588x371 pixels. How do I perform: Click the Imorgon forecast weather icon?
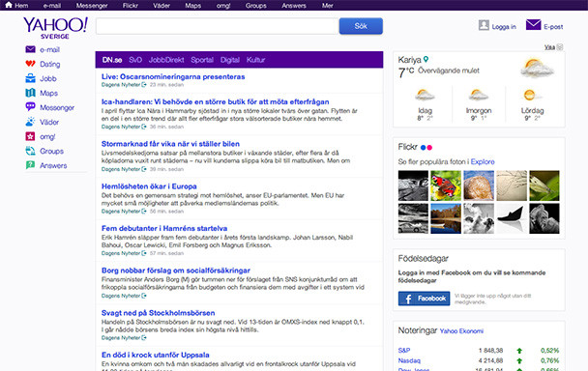point(479,96)
